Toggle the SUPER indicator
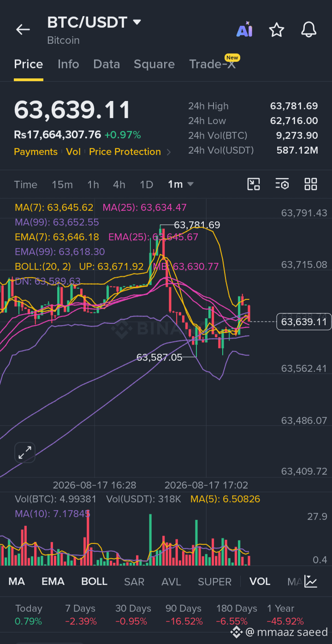The image size is (332, 644). click(x=214, y=582)
